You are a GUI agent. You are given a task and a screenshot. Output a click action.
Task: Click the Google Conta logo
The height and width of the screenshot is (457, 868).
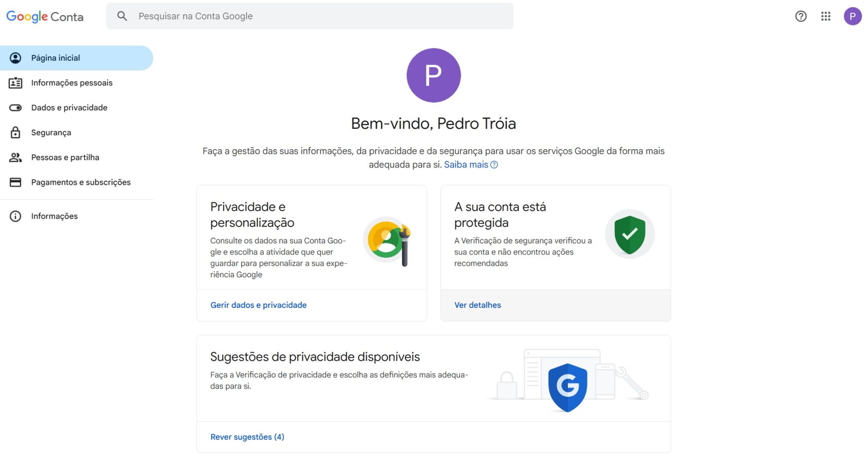45,17
